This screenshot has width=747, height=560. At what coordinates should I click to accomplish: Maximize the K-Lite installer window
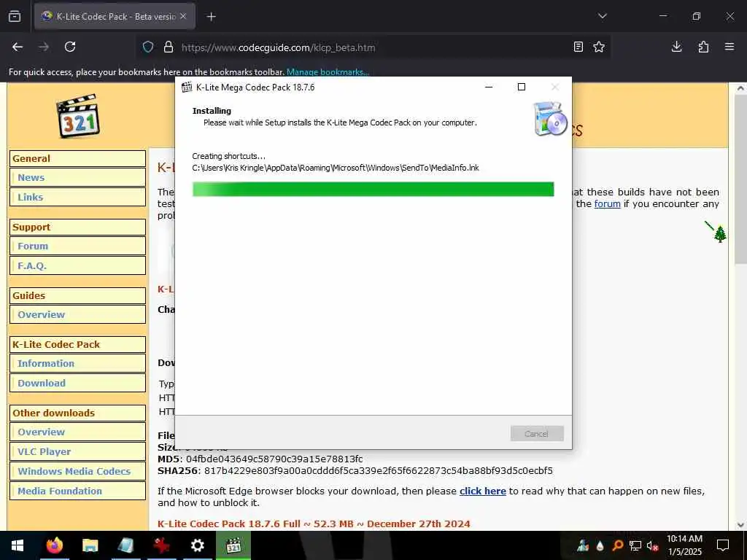point(522,87)
